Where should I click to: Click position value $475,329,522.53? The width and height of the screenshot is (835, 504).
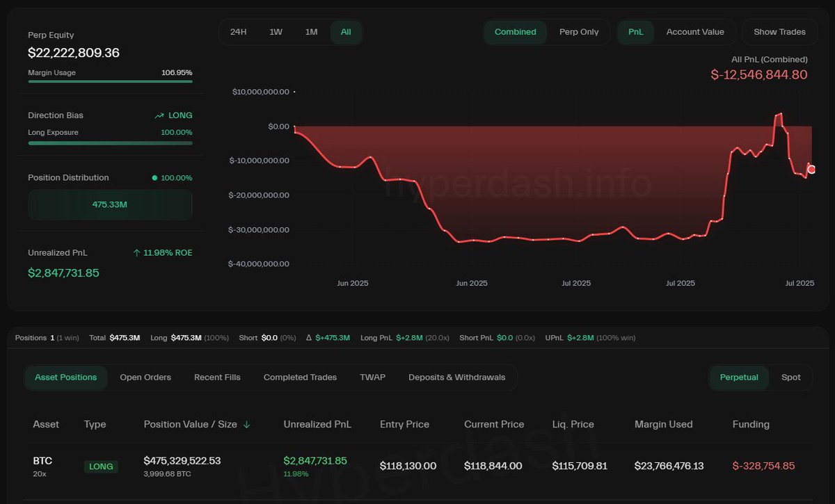tap(182, 460)
